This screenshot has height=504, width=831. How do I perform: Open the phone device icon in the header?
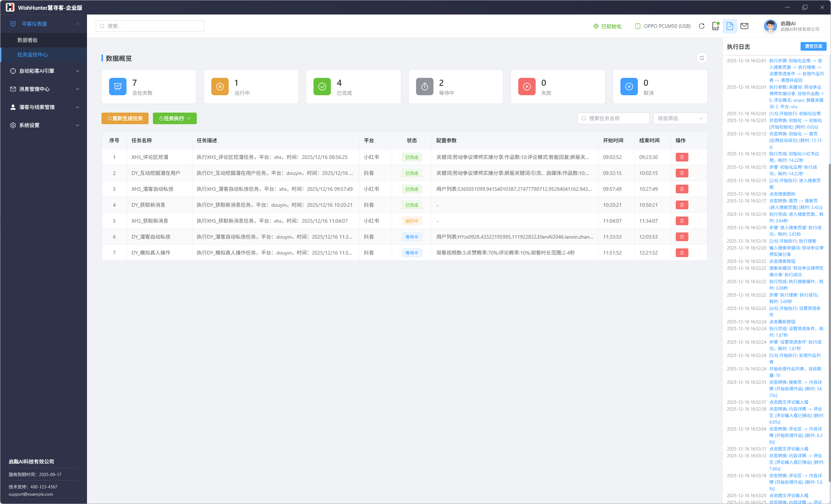coord(715,26)
